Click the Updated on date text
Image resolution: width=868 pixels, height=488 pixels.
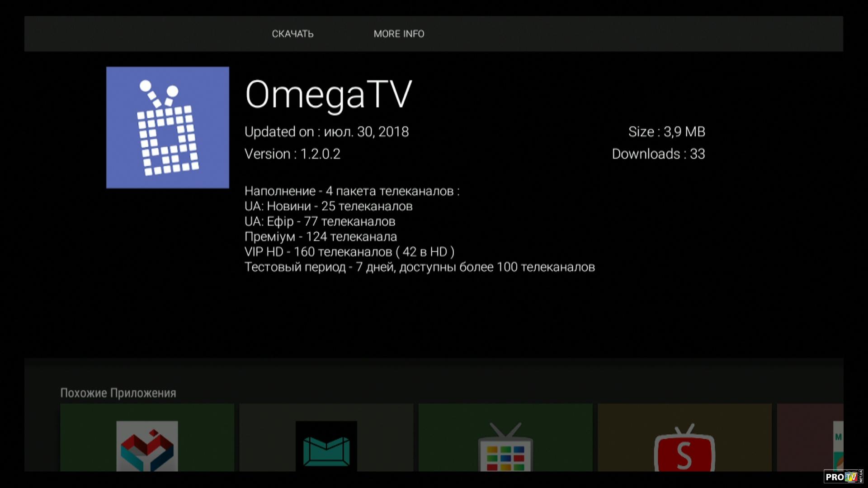(326, 132)
